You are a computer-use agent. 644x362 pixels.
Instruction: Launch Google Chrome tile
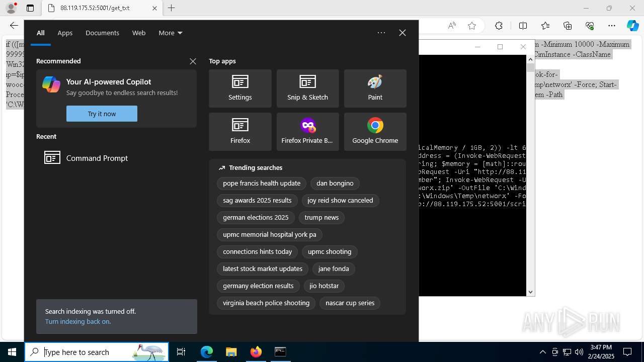pyautogui.click(x=375, y=132)
